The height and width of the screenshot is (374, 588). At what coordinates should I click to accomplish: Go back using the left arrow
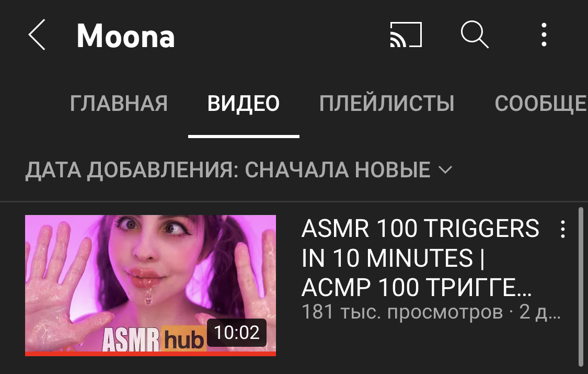tap(37, 35)
